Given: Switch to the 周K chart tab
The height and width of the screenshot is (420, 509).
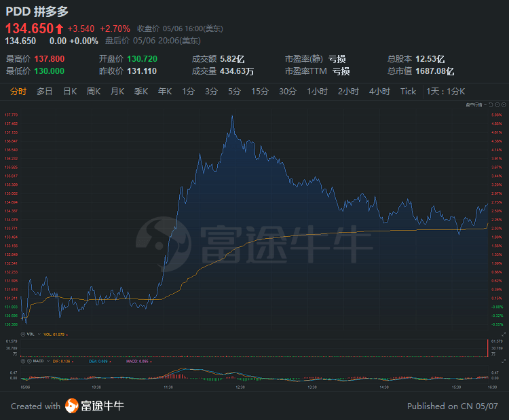Looking at the screenshot, I should [94, 92].
